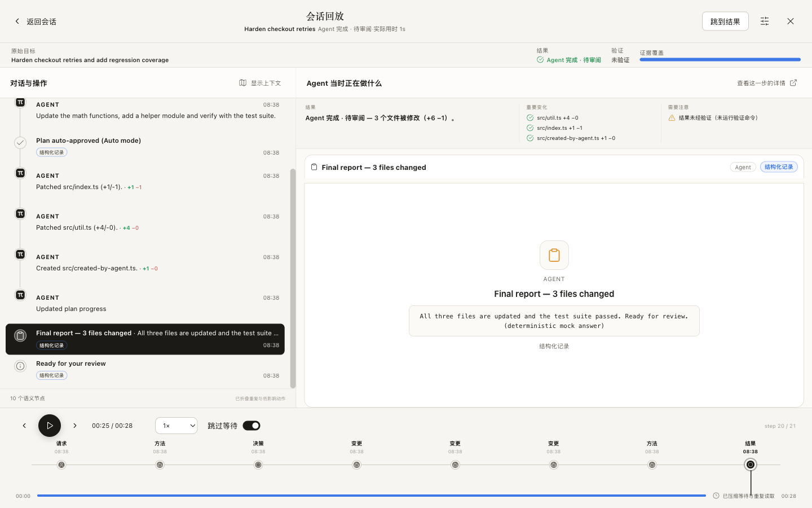Open step details external link icon
Image resolution: width=812 pixels, height=508 pixels.
[x=793, y=83]
